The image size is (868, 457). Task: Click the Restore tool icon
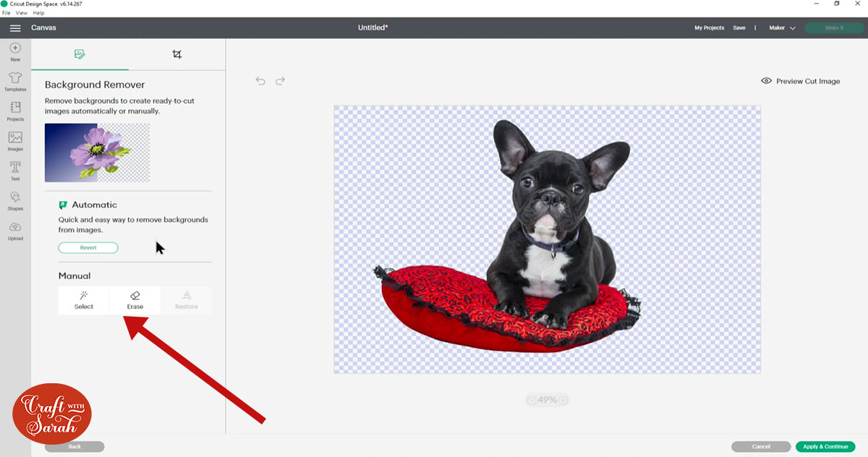[186, 296]
